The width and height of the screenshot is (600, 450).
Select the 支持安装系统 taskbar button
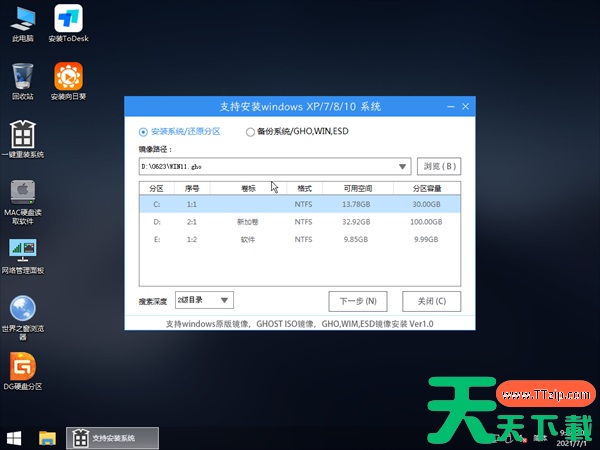point(112,438)
